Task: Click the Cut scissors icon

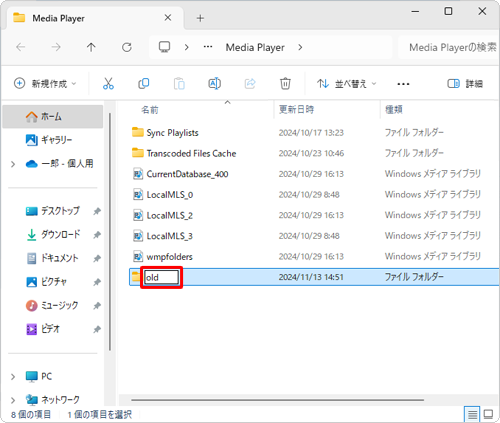Action: coord(108,83)
